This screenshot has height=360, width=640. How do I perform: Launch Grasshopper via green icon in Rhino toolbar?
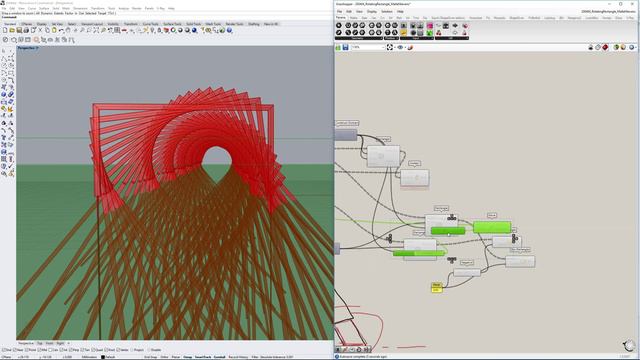coord(222,30)
